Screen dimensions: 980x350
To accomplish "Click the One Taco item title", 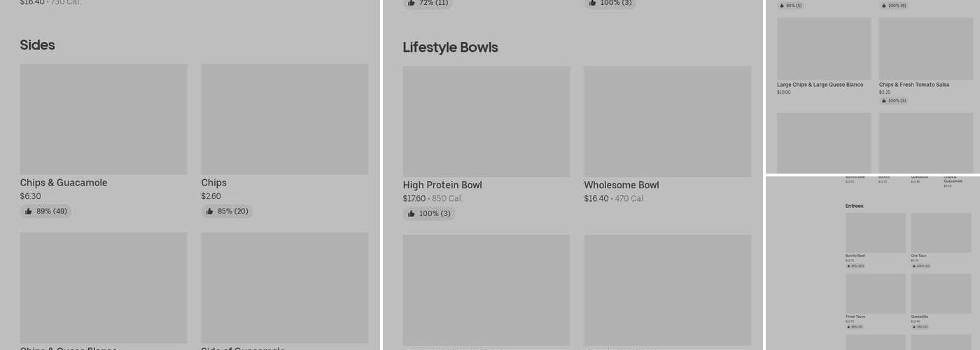I will click(918, 255).
